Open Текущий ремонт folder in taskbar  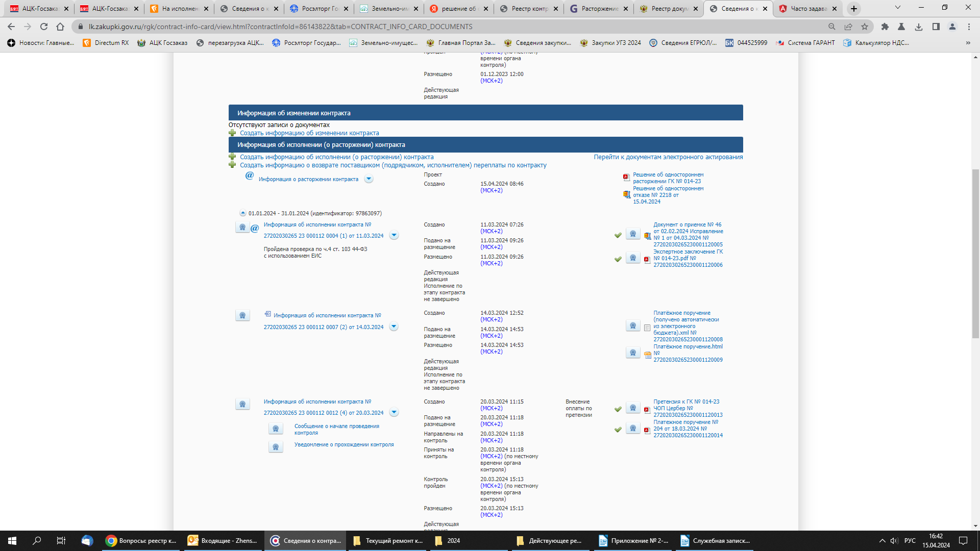click(x=389, y=541)
